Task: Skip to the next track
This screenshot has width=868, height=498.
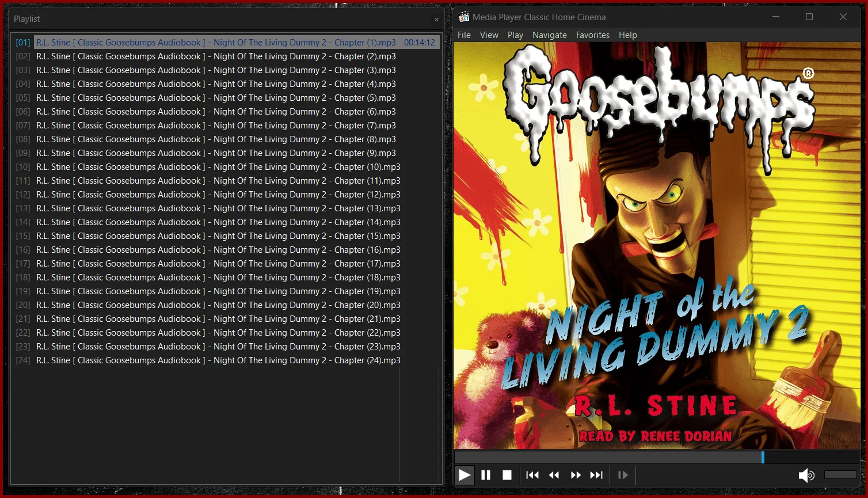Action: tap(597, 475)
